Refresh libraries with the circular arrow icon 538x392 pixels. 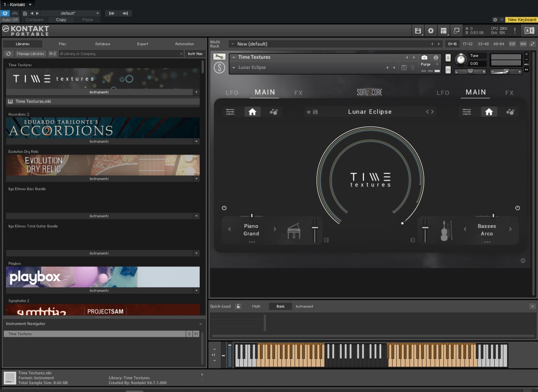pos(8,54)
